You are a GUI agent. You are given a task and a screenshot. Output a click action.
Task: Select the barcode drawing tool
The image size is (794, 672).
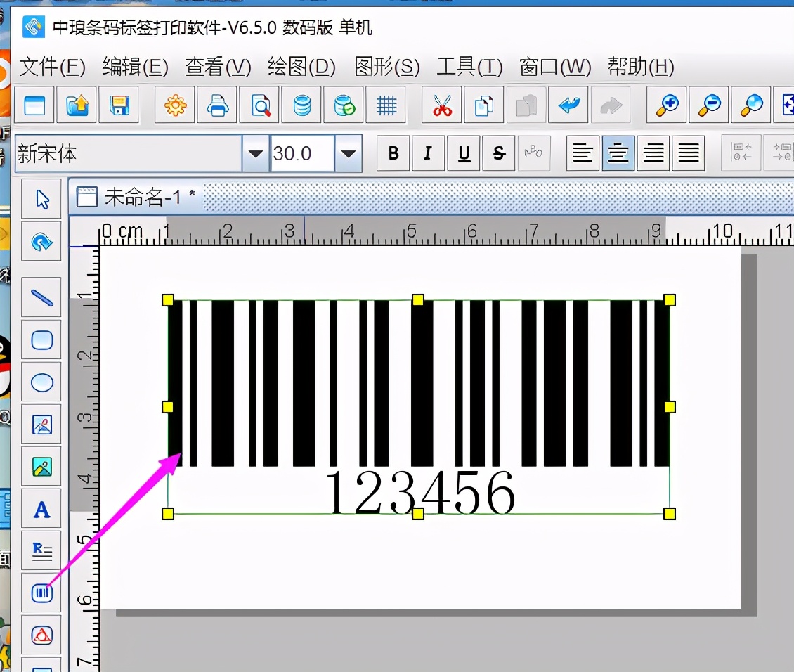pos(41,593)
